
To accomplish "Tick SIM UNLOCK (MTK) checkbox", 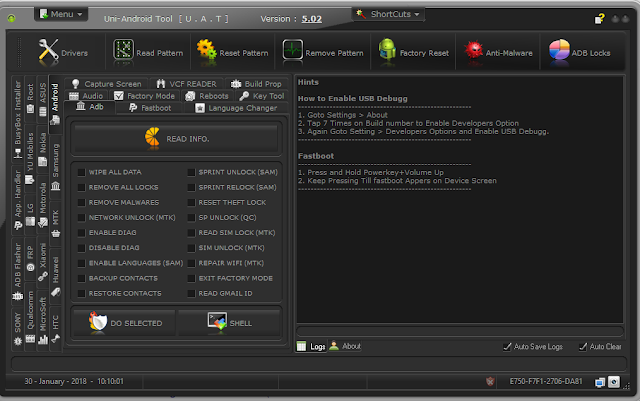I will pyautogui.click(x=191, y=248).
